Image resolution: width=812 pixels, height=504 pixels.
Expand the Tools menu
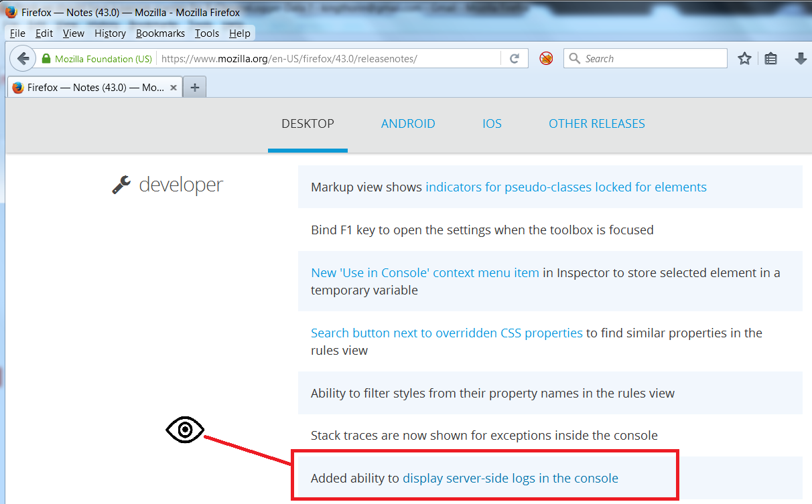(x=207, y=33)
